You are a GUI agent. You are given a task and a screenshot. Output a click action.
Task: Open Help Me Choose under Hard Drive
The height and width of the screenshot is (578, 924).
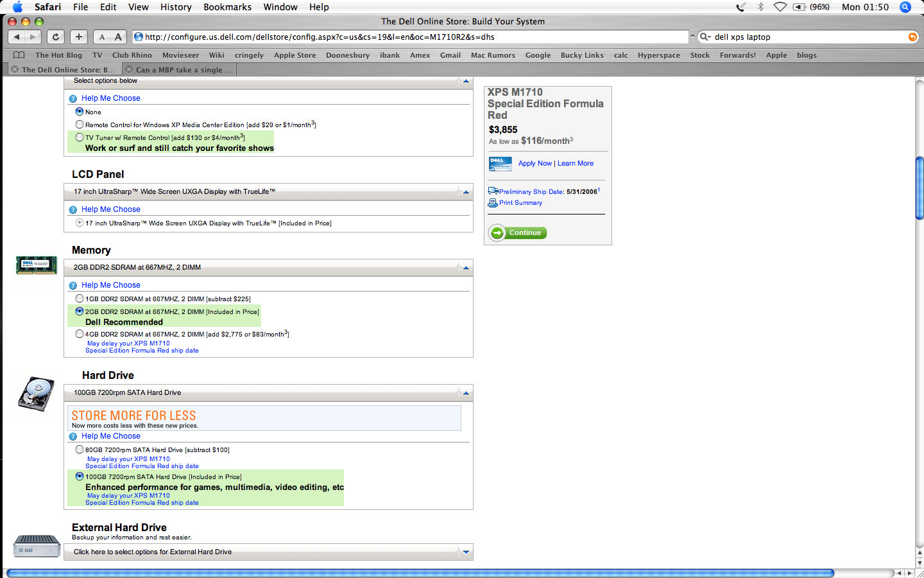[110, 436]
